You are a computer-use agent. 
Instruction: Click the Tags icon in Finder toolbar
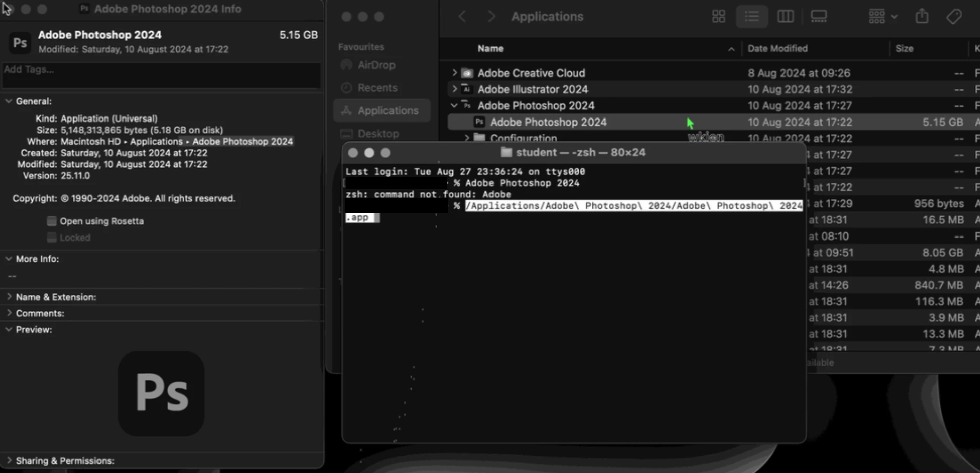954,17
